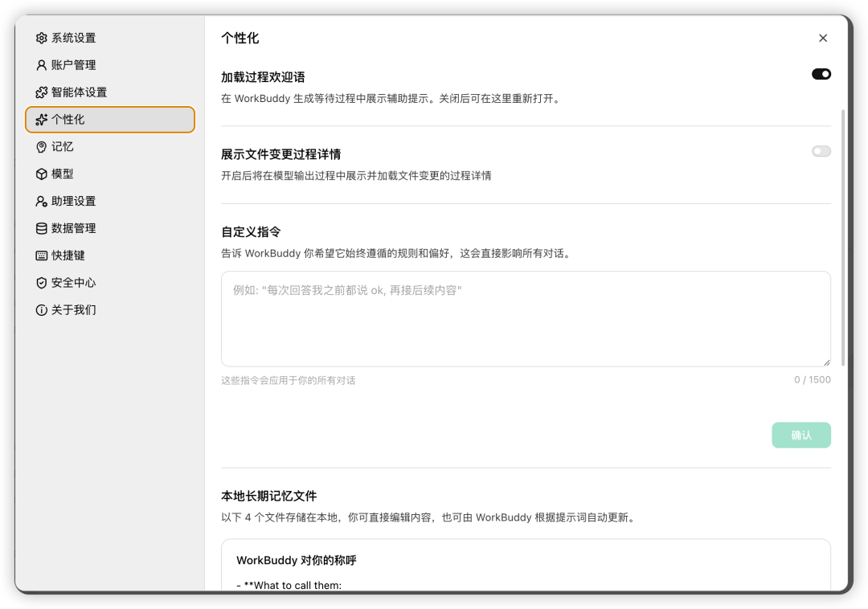Image resolution: width=868 pixels, height=609 pixels.
Task: Open the 快捷键 settings
Action: click(110, 255)
